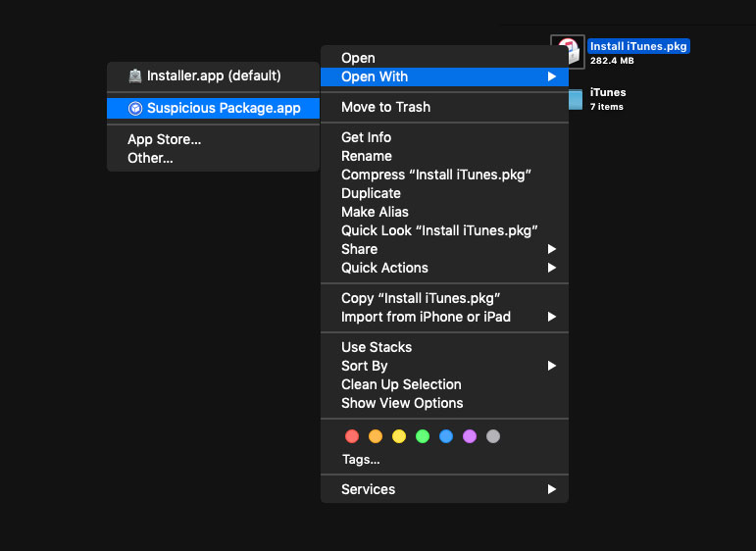This screenshot has width=756, height=551.
Task: Choose Copy "Install iTunes.pkg"
Action: (x=444, y=298)
